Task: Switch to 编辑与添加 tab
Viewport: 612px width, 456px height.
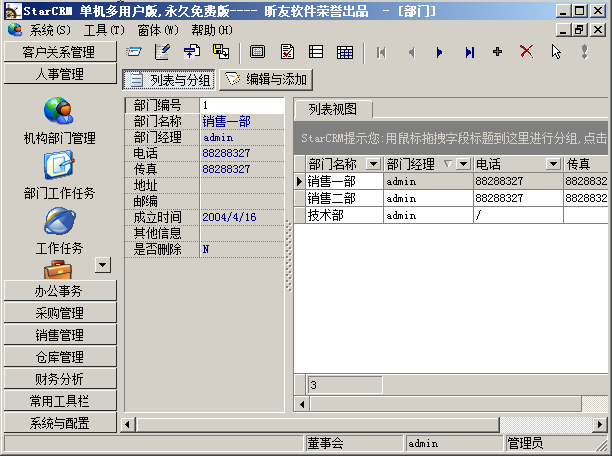Action: pyautogui.click(x=266, y=80)
